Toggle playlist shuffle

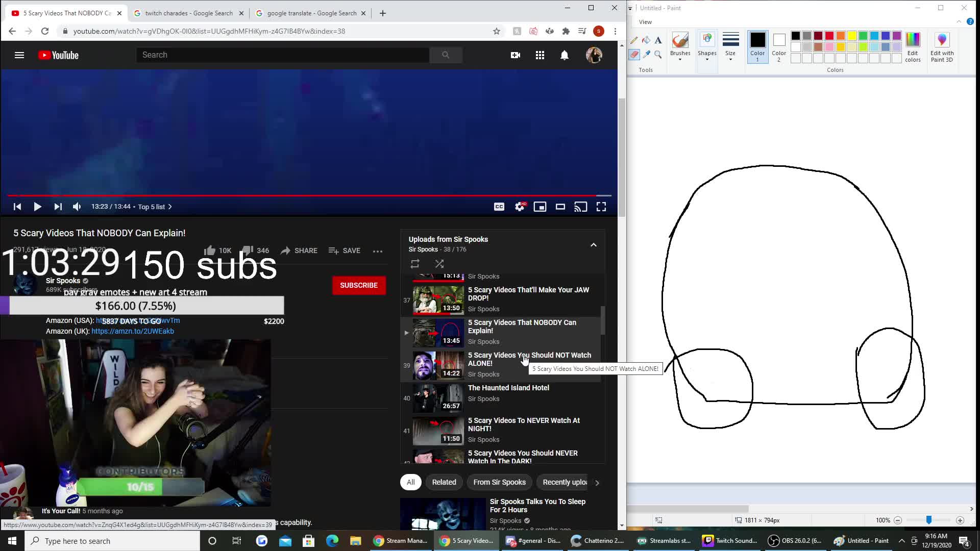tap(439, 264)
